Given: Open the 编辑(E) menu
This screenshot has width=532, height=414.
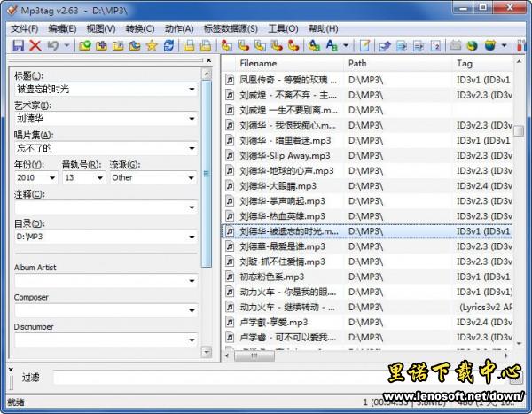Looking at the screenshot, I should coord(62,29).
